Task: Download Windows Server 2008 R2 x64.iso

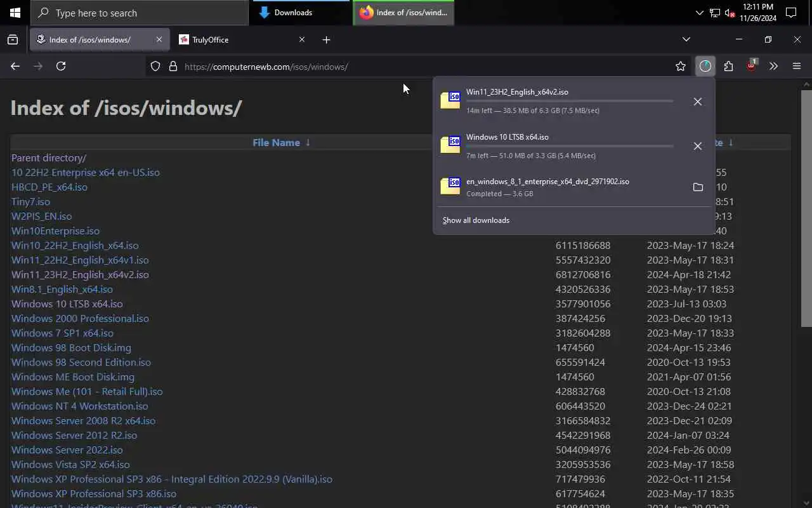Action: pos(83,420)
